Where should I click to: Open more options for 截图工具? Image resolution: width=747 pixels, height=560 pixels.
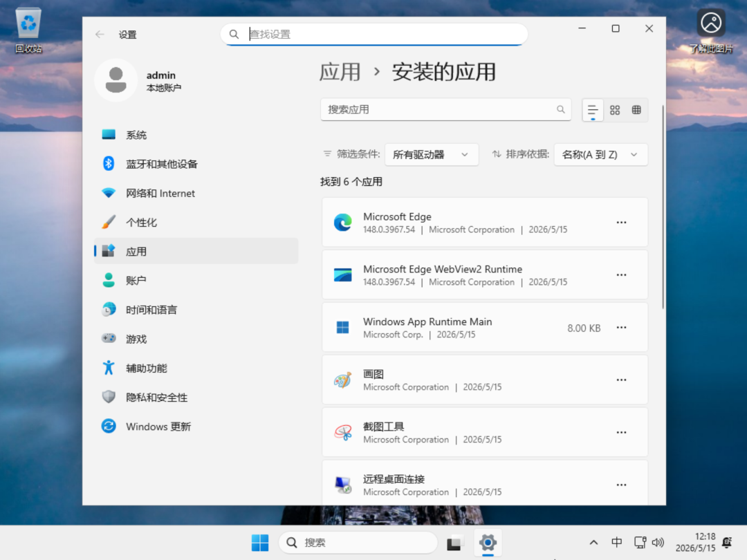[x=621, y=432]
